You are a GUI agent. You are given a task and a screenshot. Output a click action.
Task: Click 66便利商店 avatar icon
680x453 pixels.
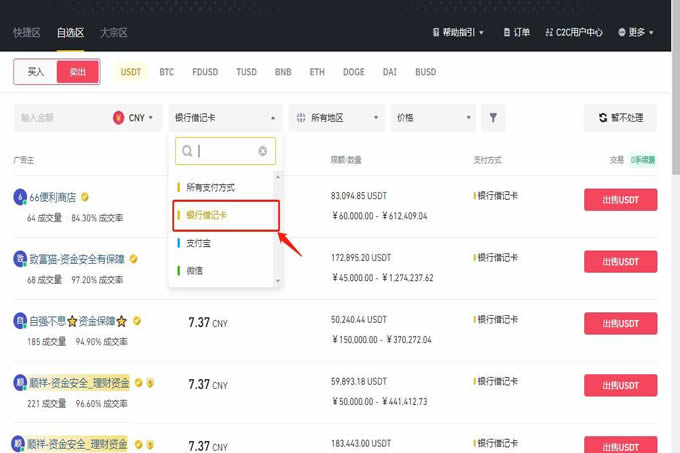(20, 197)
